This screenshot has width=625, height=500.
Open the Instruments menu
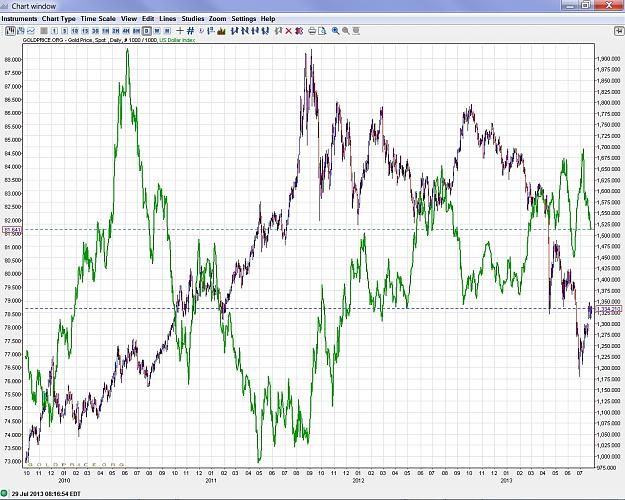pyautogui.click(x=19, y=19)
